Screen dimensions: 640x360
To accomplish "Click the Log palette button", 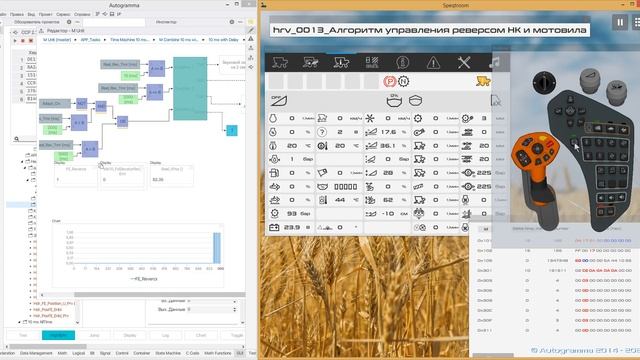I will point(165,335).
